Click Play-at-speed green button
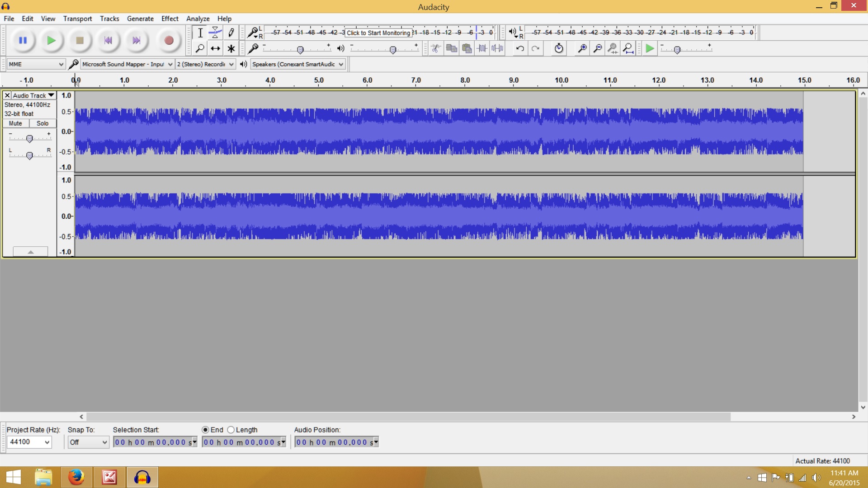This screenshot has height=488, width=868. coord(650,48)
